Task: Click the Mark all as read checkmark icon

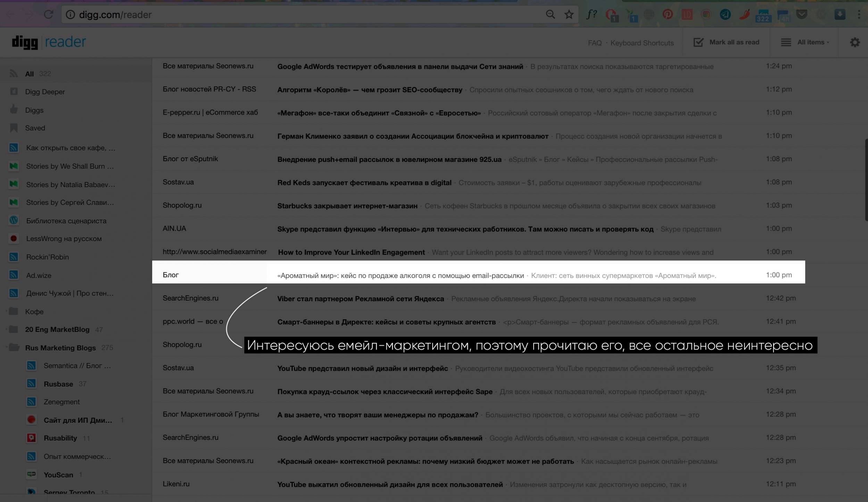Action: [698, 42]
